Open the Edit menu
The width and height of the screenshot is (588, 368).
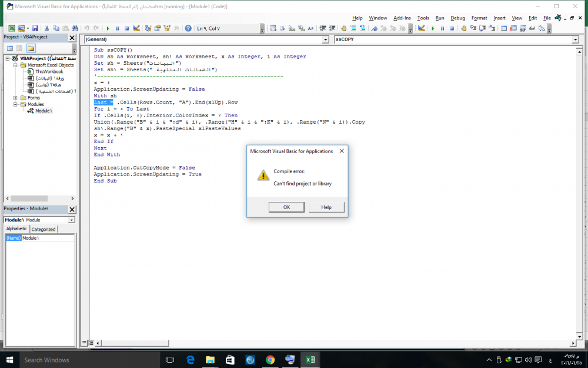click(533, 18)
